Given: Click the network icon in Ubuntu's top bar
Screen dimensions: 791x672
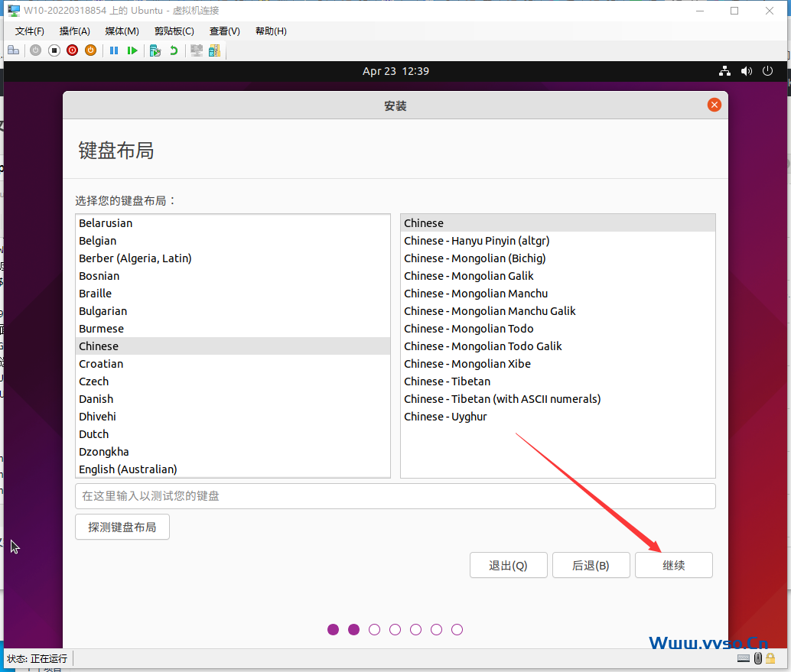Looking at the screenshot, I should pyautogui.click(x=724, y=70).
